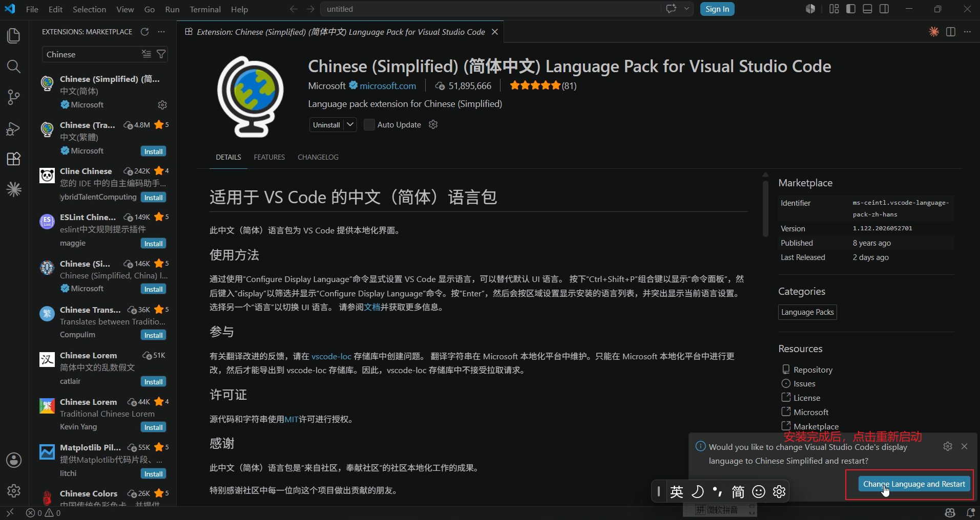Image resolution: width=980 pixels, height=520 pixels.
Task: Click the extension star rating
Action: pyautogui.click(x=543, y=85)
